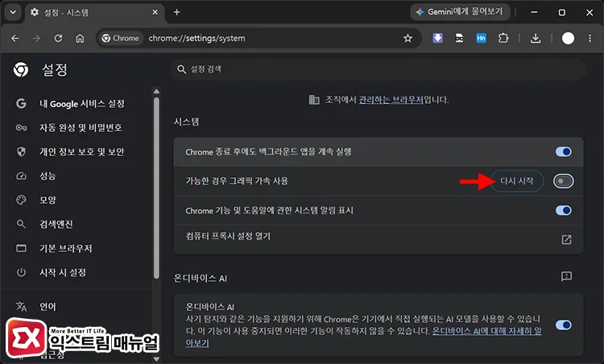Viewport: 604px width, 364px height.
Task: Click the Chrome site info chip
Action: click(120, 38)
